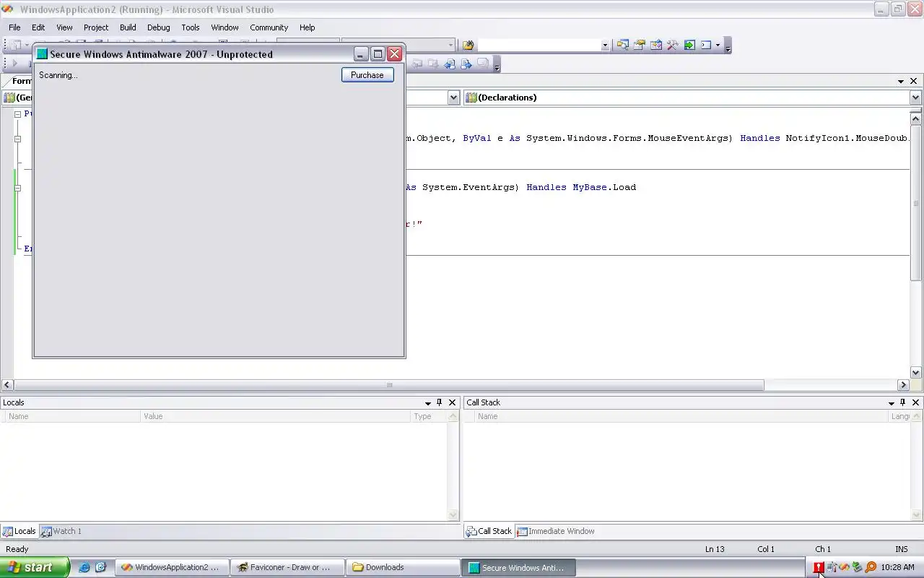This screenshot has width=924, height=578.
Task: Open the Community menu
Action: point(269,27)
